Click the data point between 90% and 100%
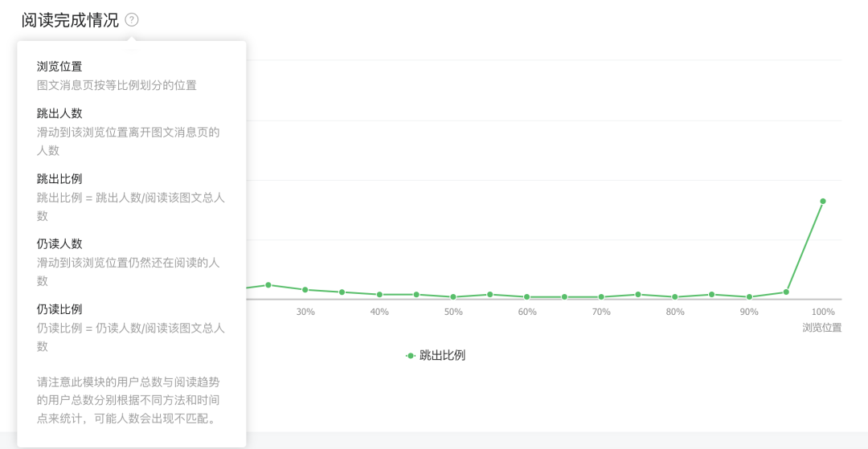The width and height of the screenshot is (868, 449). pyautogui.click(x=786, y=292)
